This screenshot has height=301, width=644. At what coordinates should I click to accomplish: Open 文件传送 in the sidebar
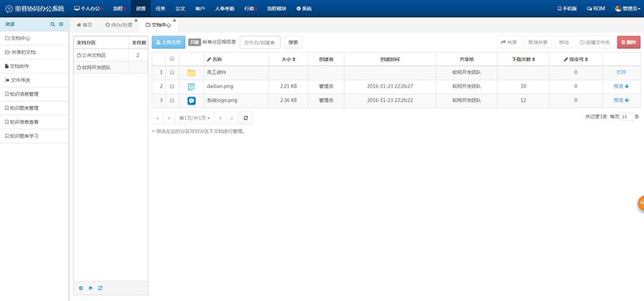point(34,80)
